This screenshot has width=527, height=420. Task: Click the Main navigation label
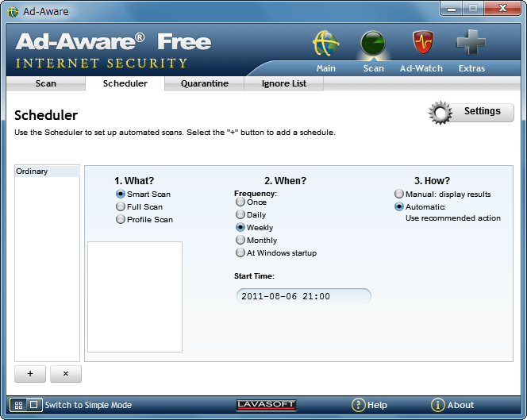point(325,68)
